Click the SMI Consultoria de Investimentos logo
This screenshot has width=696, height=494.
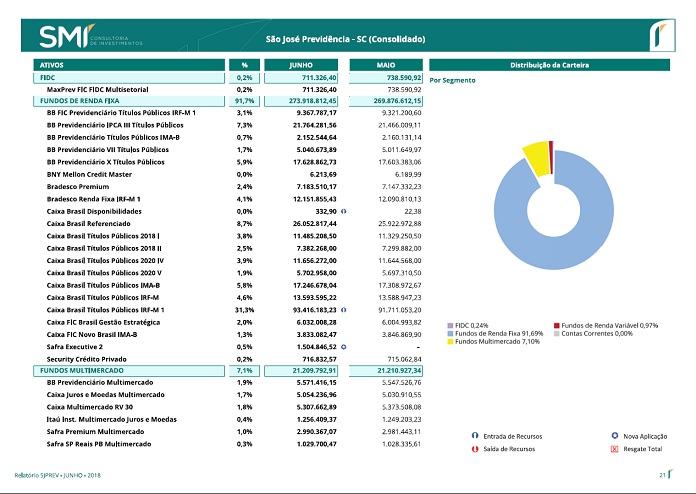pos(91,36)
